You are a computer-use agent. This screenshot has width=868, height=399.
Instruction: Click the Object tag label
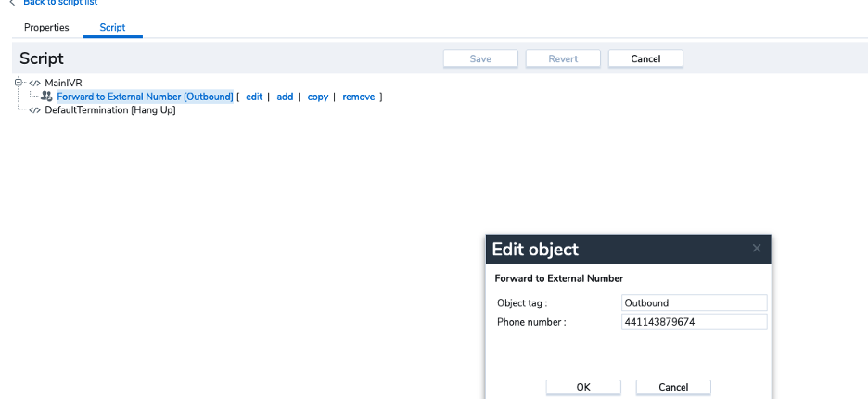[x=522, y=303]
